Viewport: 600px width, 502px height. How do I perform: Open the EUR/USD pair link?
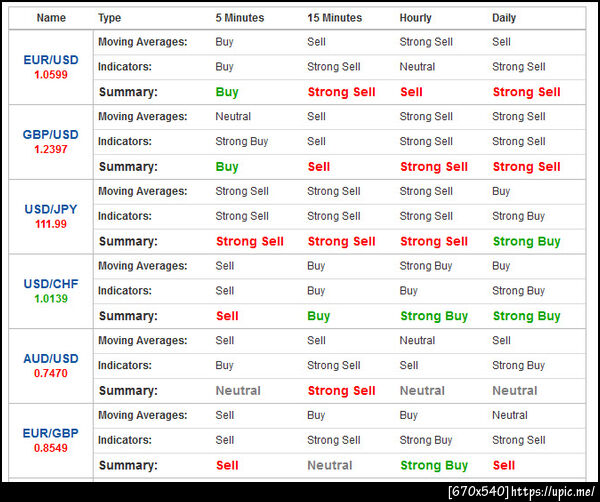[51, 60]
